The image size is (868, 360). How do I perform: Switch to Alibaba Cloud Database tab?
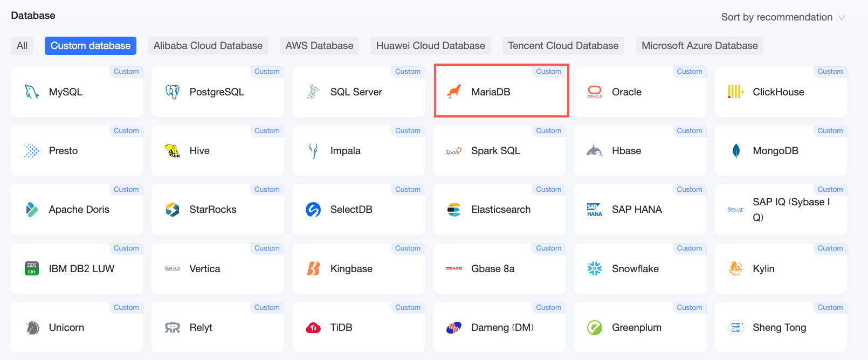point(208,46)
